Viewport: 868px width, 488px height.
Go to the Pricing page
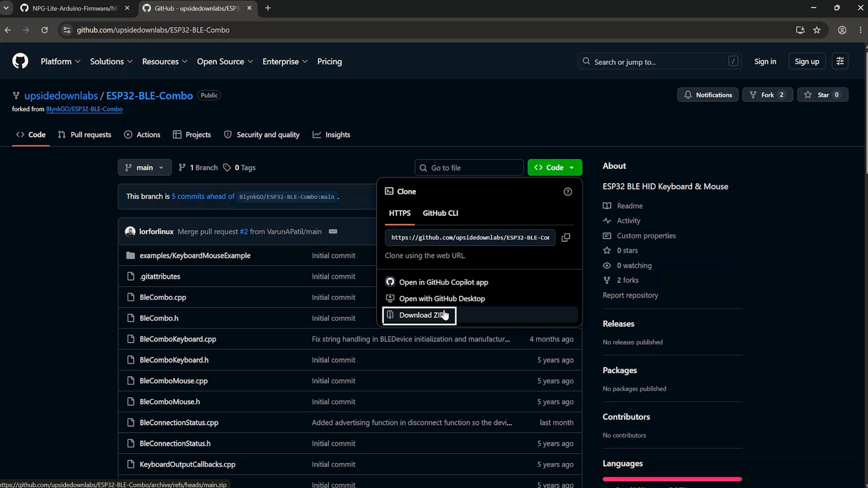[x=329, y=61]
